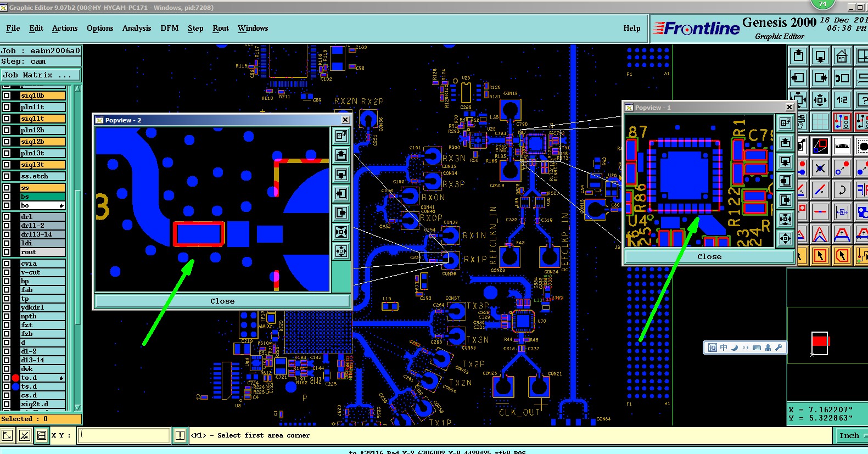Viewport: 868px width, 454px height.
Task: Click pan down icon in Popview - 2
Action: [341, 175]
